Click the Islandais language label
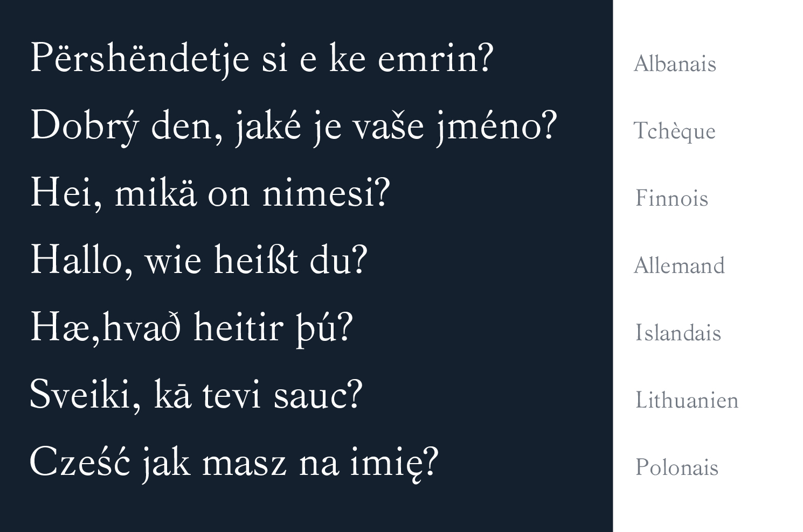803x532 pixels. [x=678, y=333]
